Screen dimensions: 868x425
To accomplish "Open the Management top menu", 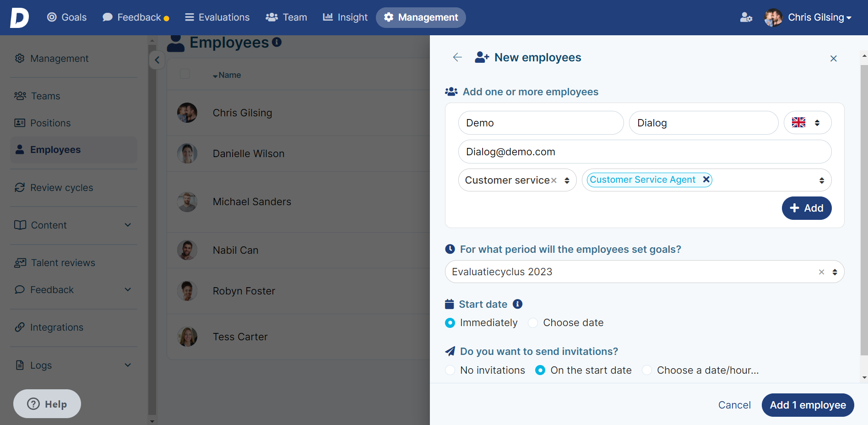I will tap(421, 17).
